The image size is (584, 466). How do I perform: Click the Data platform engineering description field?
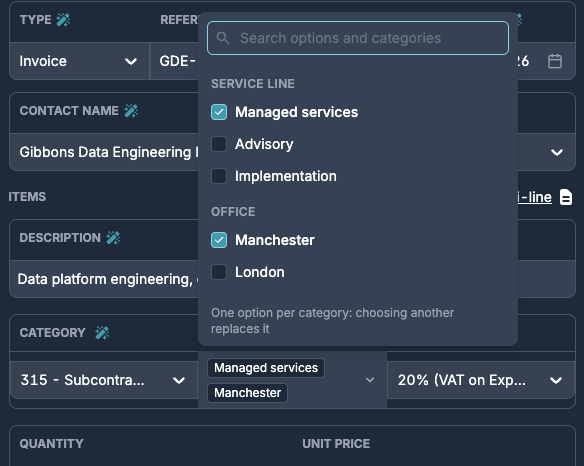pos(104,279)
